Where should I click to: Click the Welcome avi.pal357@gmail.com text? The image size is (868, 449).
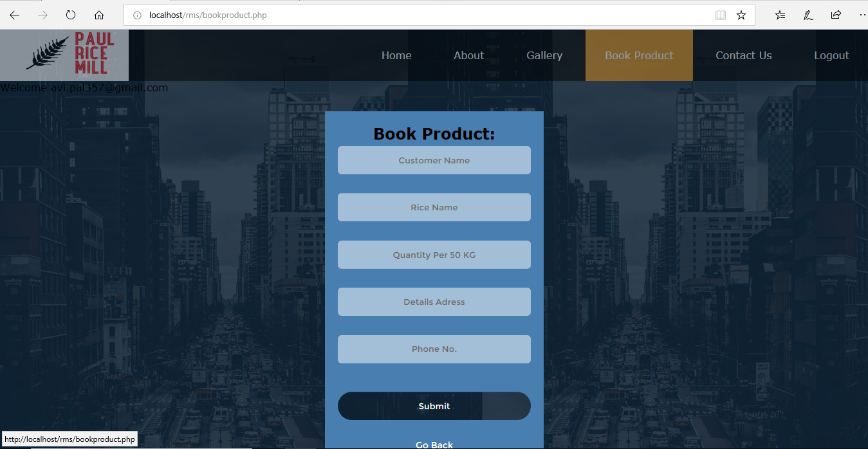84,87
